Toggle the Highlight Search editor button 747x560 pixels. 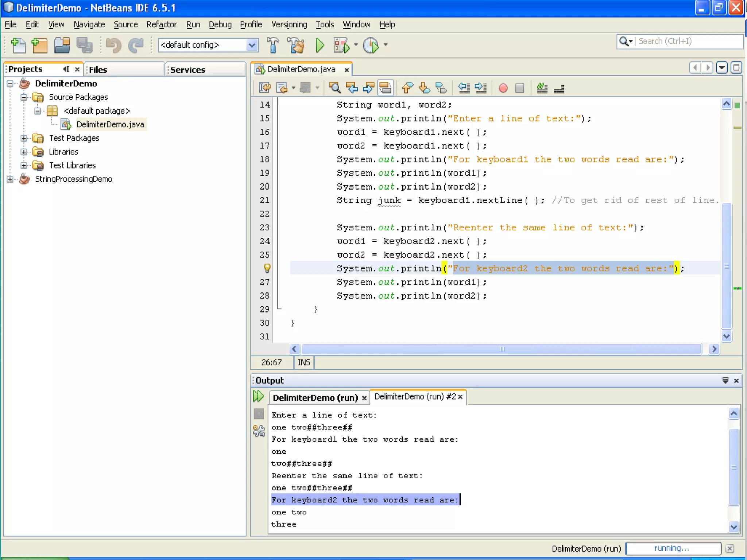[386, 88]
